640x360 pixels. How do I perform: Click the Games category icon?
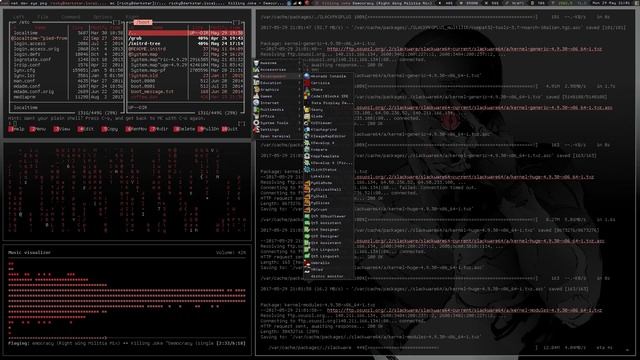(x=256, y=96)
